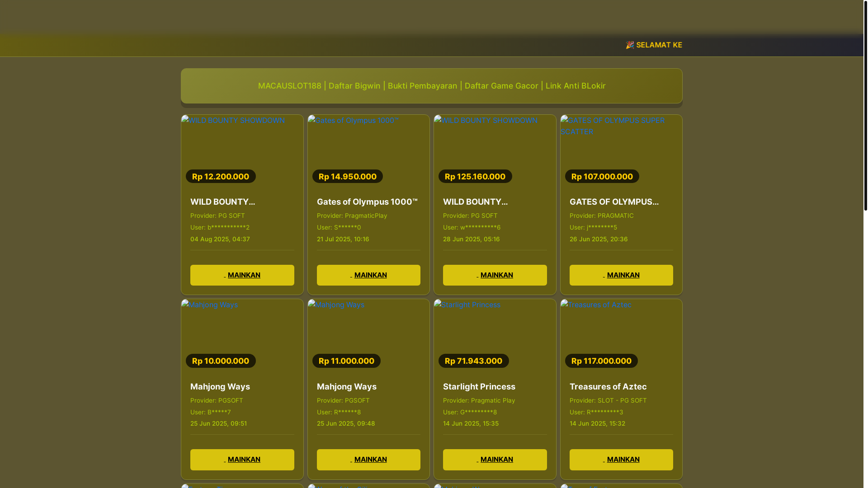Click the Provider: SLOT - PG SOFT text
This screenshot has height=488, width=868.
[608, 401]
